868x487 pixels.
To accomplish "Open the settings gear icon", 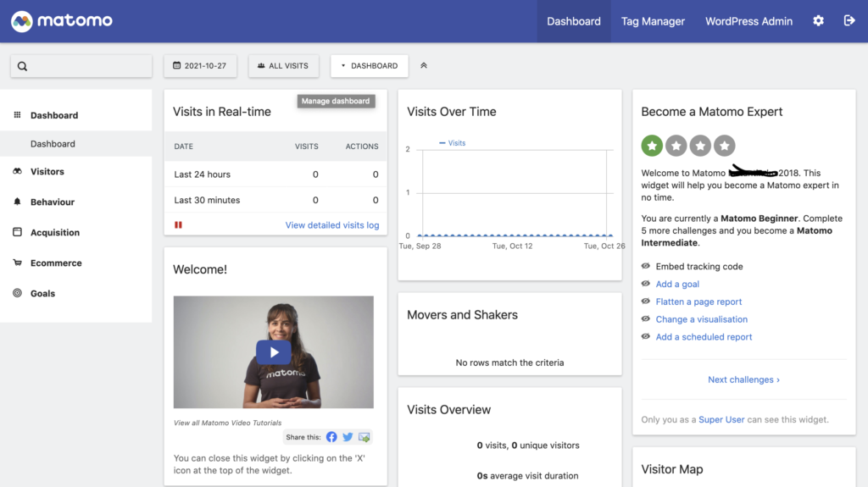I will [818, 21].
